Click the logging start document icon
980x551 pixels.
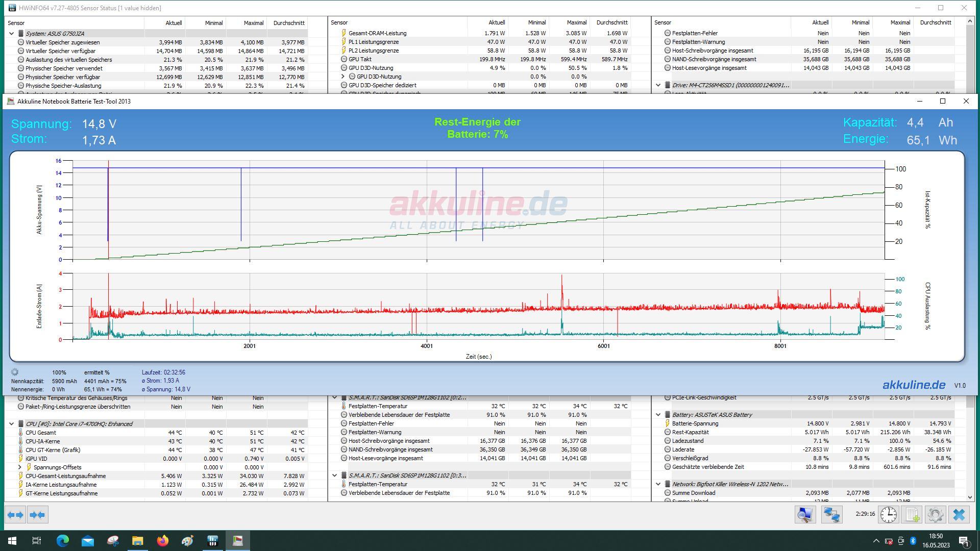coord(913,515)
